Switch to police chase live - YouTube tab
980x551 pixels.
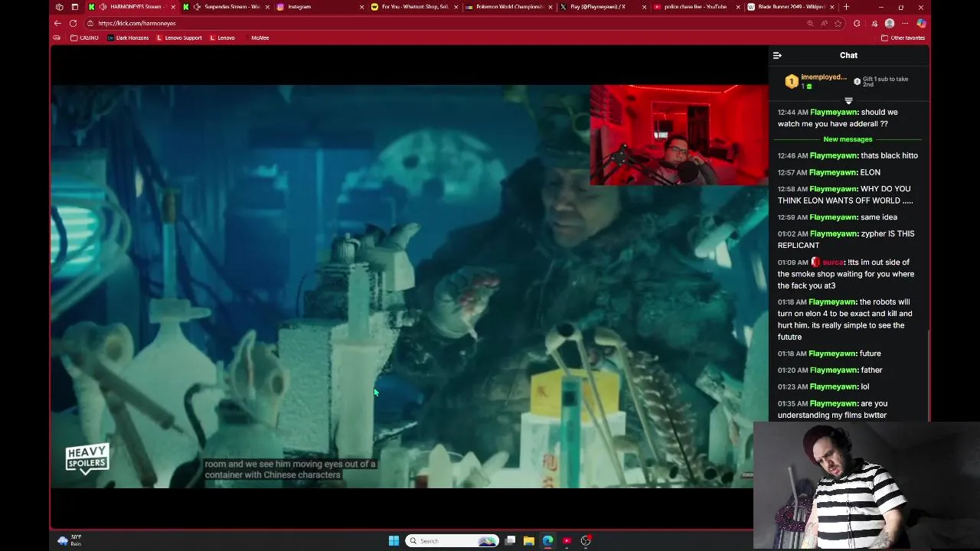tap(695, 7)
